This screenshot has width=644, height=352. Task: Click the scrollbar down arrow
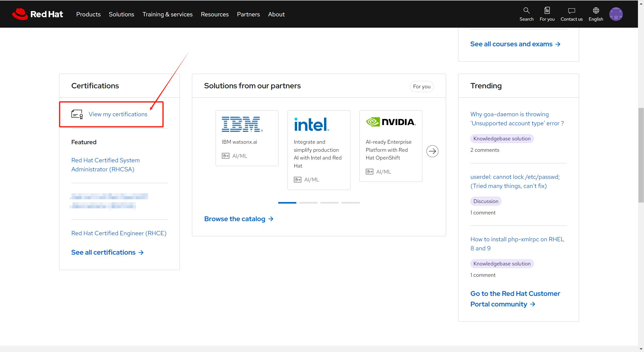[641, 349]
